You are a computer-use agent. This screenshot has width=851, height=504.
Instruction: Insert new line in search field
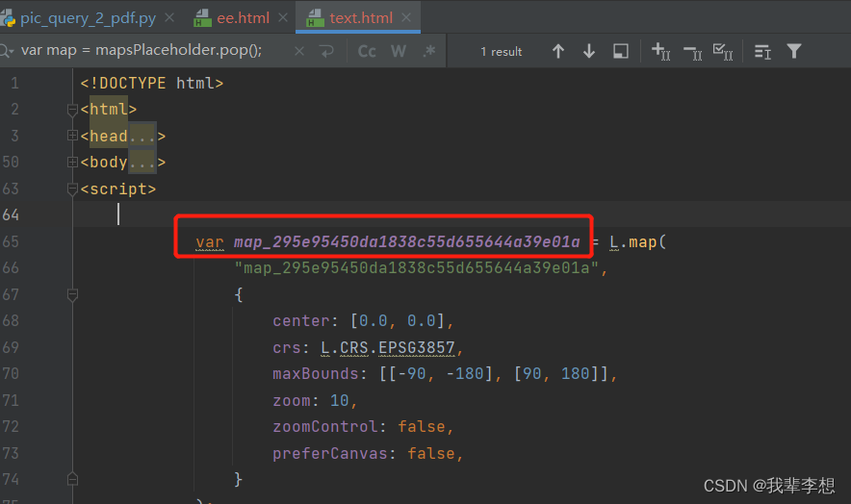click(x=326, y=51)
